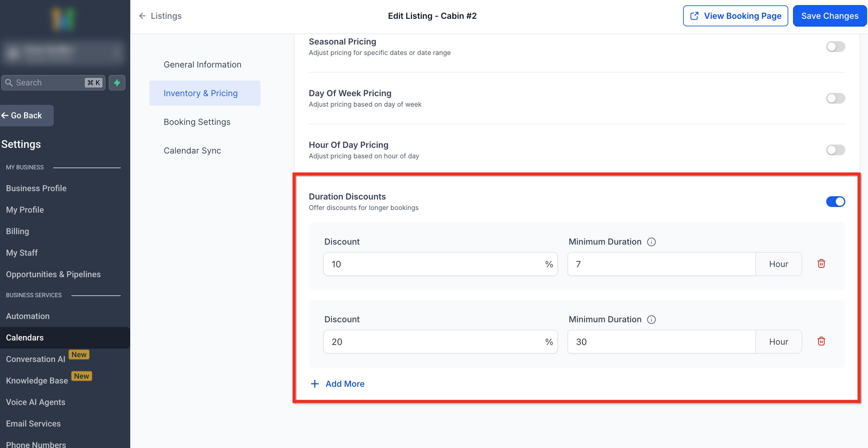Image resolution: width=868 pixels, height=448 pixels.
Task: Click info icon beside second Minimum Duration
Action: click(651, 319)
